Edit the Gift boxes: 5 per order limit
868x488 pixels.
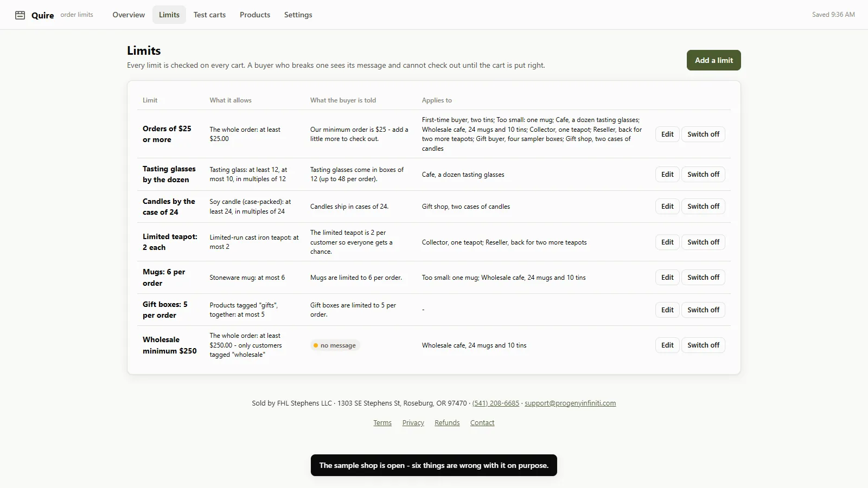[x=667, y=310]
